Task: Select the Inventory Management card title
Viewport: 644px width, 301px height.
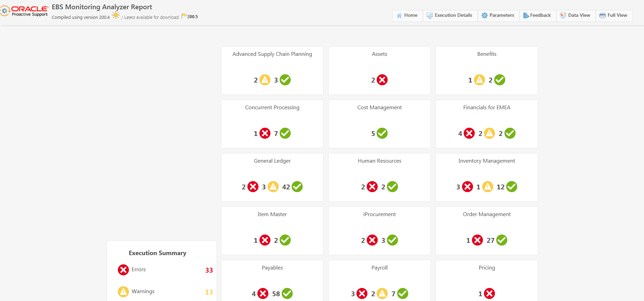Action: 487,161
